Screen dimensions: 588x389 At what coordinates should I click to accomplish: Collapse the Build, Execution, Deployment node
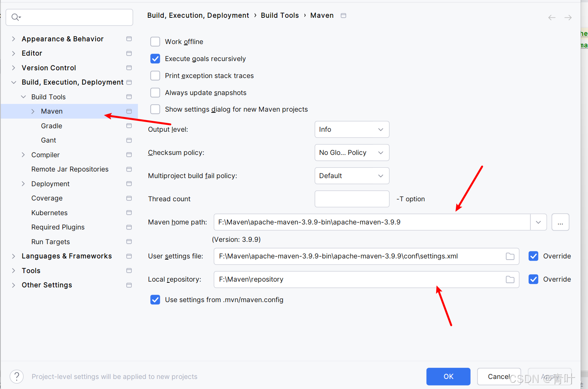pos(14,82)
